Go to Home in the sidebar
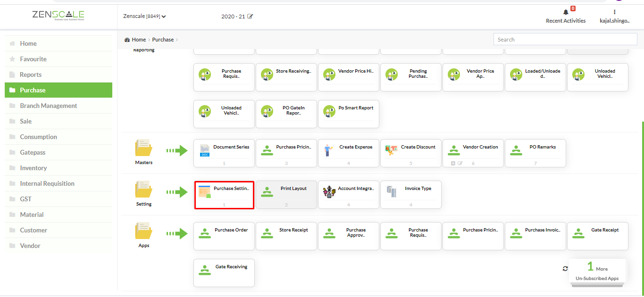 coord(59,43)
